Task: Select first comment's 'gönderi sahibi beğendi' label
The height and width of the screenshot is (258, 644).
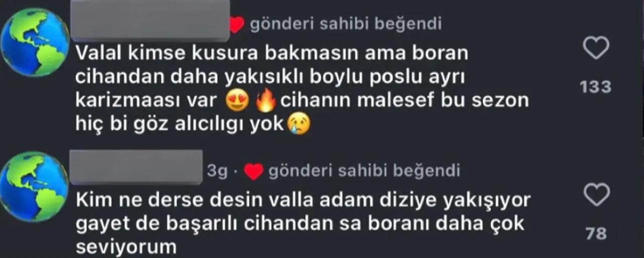Action: coord(346,24)
